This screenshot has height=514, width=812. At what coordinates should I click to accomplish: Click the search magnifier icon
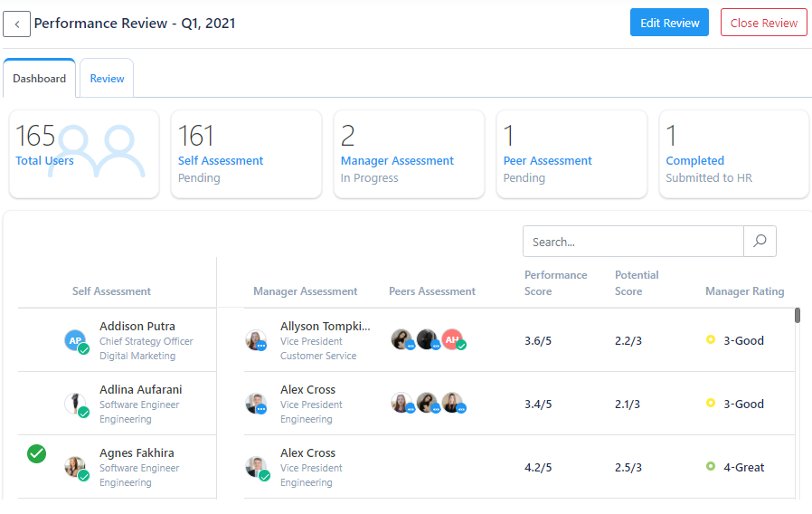tap(760, 242)
